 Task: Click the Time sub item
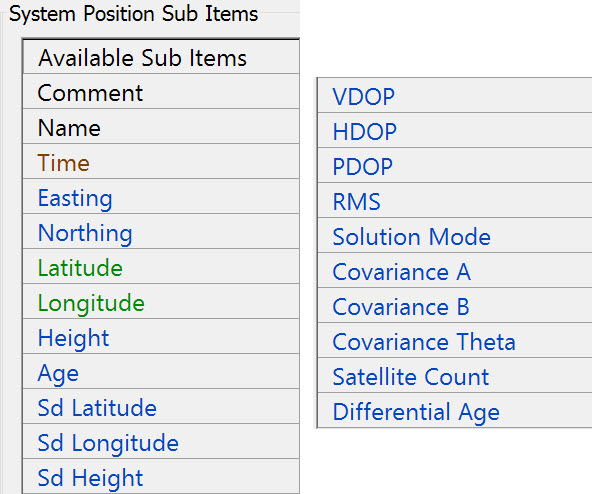coord(64,163)
